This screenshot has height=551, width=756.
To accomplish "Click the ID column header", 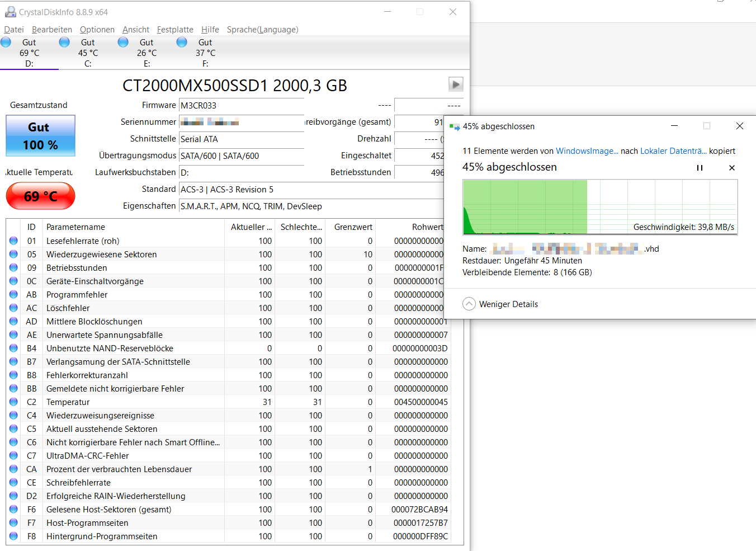I will pyautogui.click(x=32, y=227).
